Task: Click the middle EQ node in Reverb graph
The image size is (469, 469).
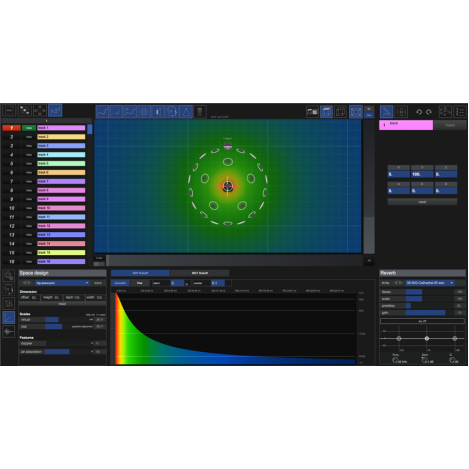Action: [427, 339]
